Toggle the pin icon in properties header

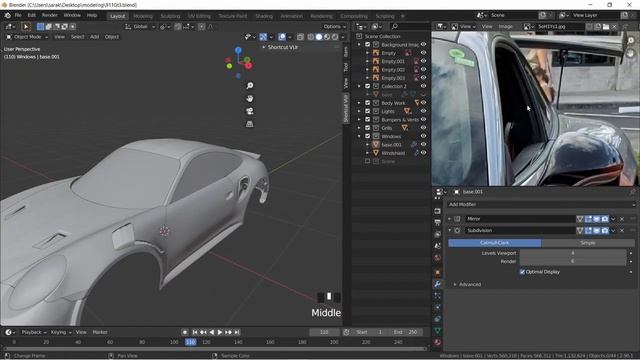pyautogui.click(x=632, y=192)
